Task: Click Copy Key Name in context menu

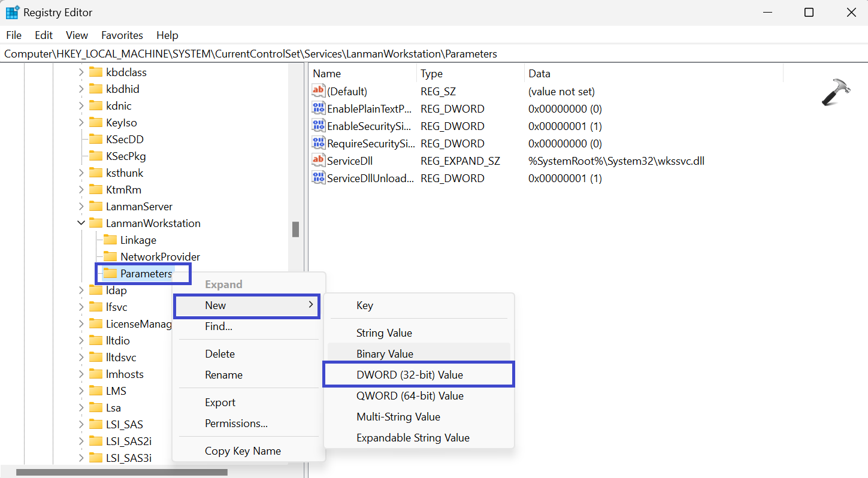Action: (243, 451)
